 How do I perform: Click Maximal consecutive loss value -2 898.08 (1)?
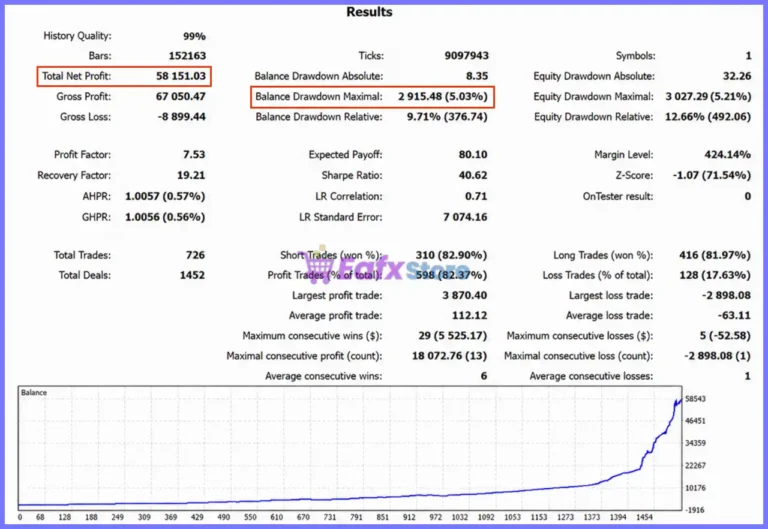coord(717,356)
